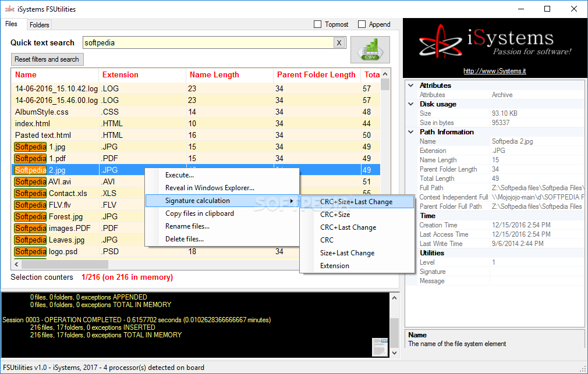This screenshot has width=588, height=374.
Task: Click the Level property row
Action: [x=501, y=262]
